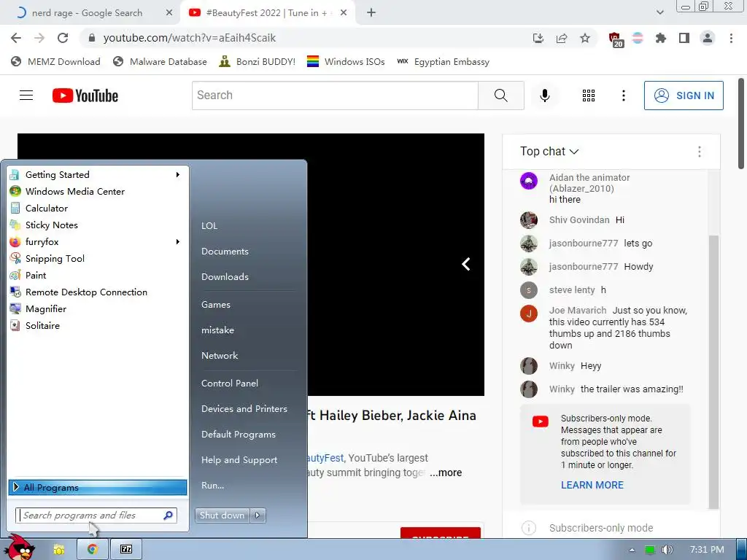Click the install/download icon in address bar
Viewport: 747px width, 560px height.
click(x=538, y=38)
